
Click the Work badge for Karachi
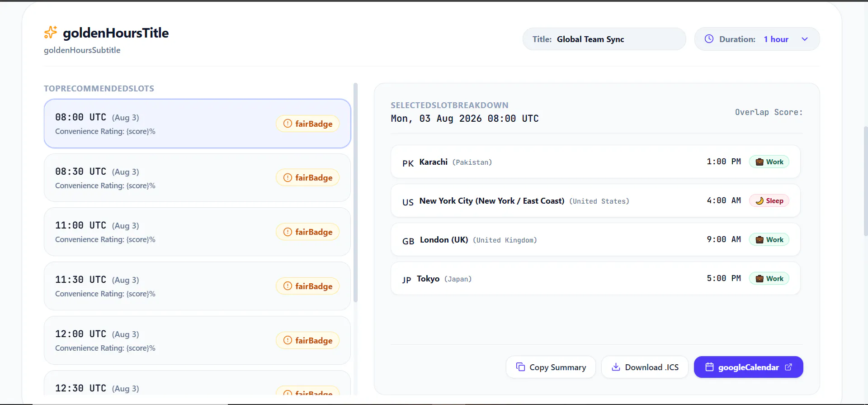coord(769,162)
